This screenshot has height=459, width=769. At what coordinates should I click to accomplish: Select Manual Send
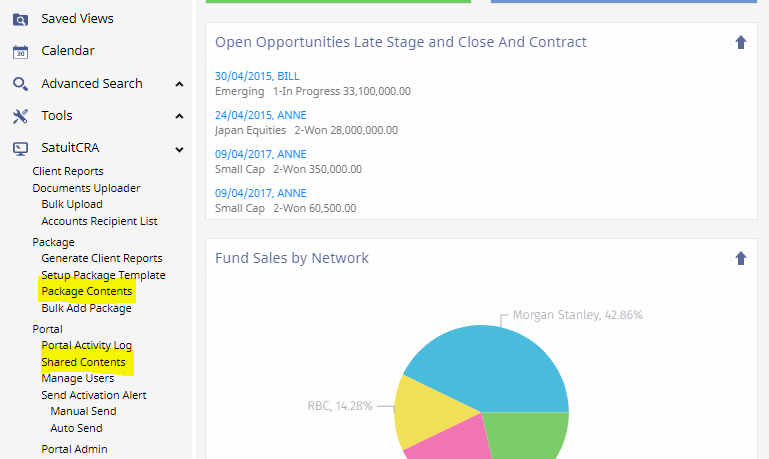[83, 411]
